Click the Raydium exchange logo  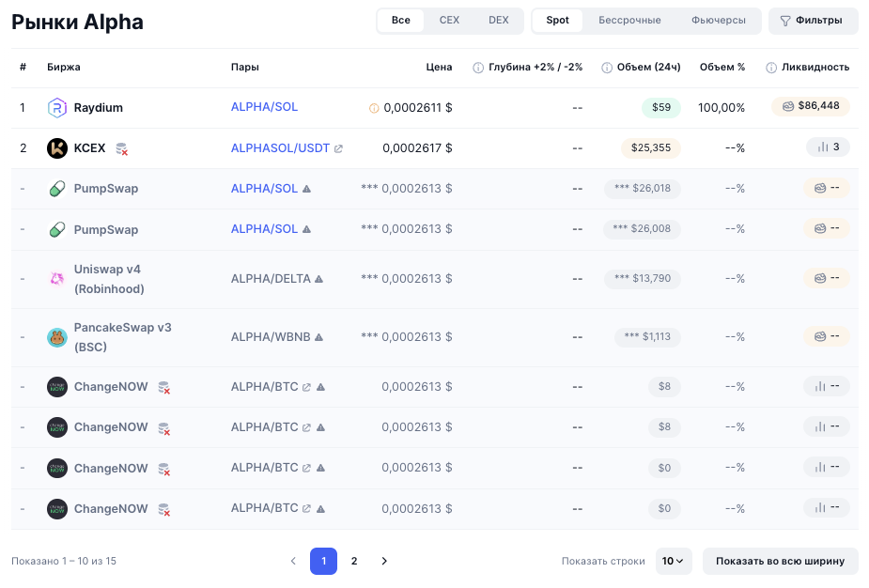point(57,107)
